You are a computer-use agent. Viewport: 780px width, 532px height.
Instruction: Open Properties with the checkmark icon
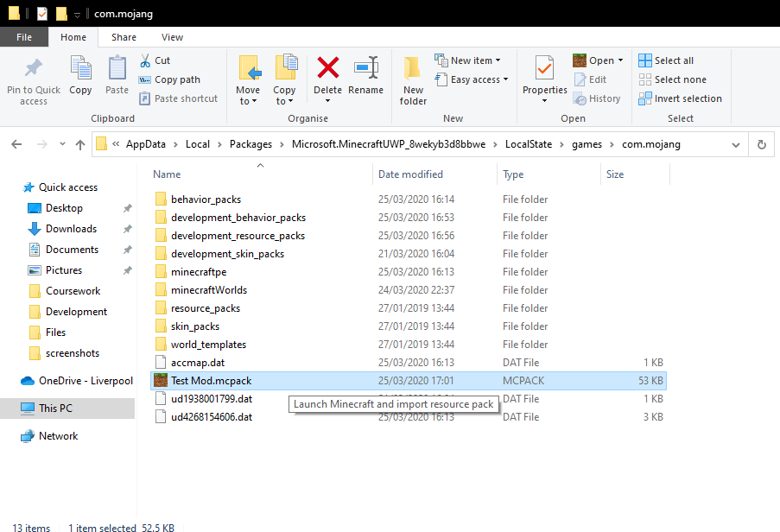click(x=545, y=68)
